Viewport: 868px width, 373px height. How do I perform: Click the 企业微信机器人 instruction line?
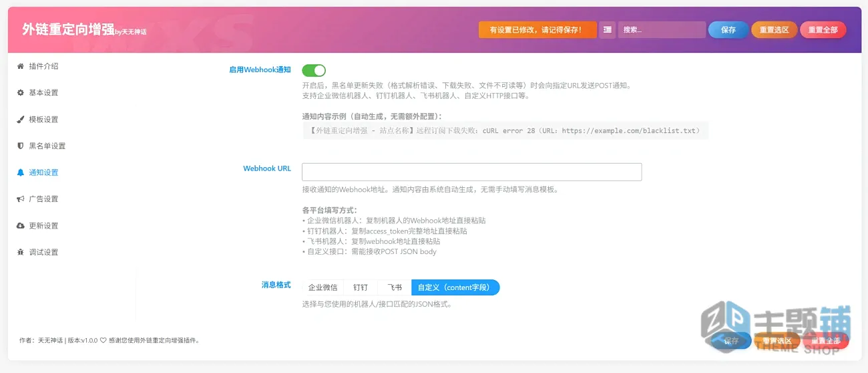click(394, 220)
